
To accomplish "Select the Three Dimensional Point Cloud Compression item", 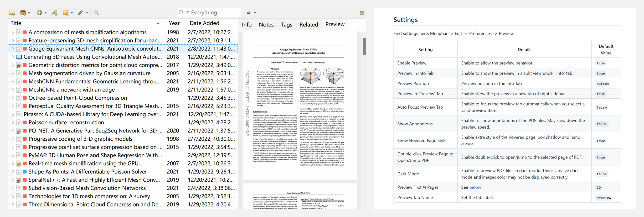I will [123, 205].
